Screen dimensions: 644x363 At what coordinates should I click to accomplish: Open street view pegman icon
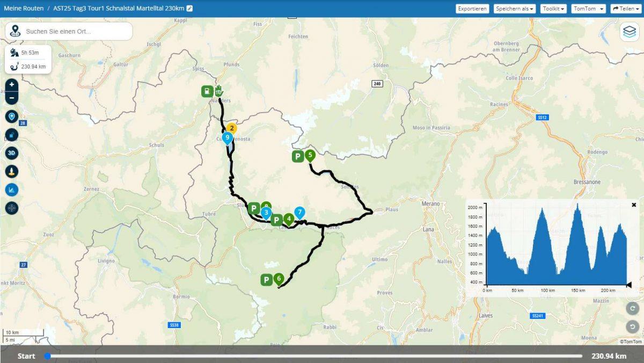coord(12,171)
